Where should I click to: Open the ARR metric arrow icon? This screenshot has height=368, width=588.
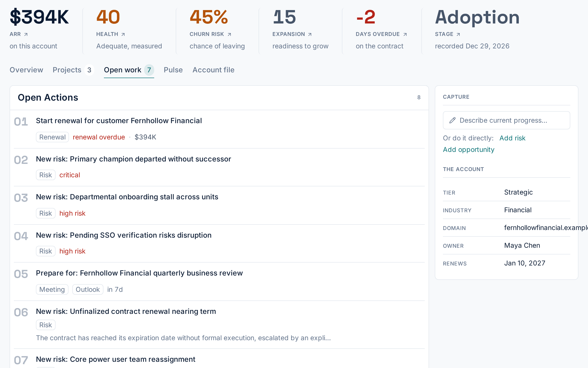(x=26, y=34)
